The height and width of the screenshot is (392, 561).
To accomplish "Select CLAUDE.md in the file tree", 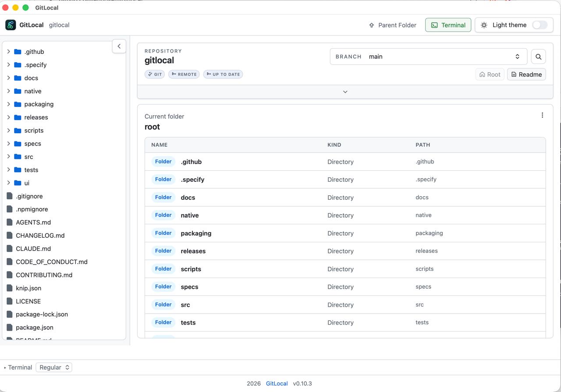I will 33,249.
